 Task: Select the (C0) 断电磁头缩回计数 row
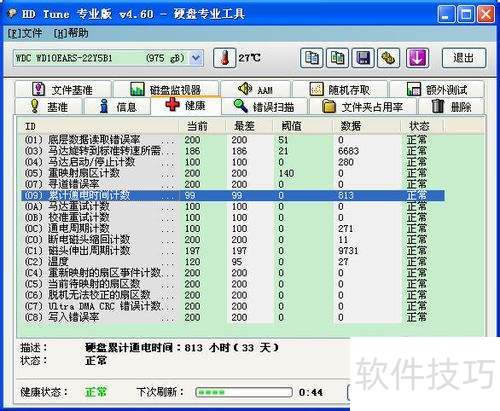233,239
